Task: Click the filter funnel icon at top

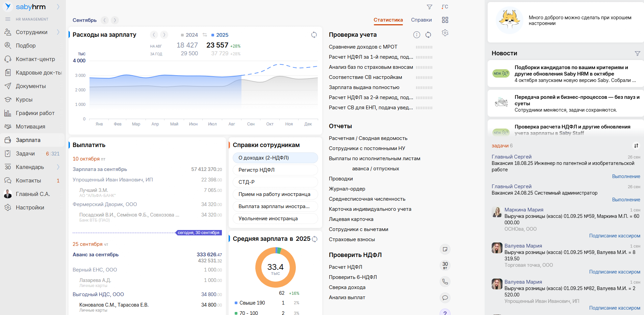Action: [429, 7]
